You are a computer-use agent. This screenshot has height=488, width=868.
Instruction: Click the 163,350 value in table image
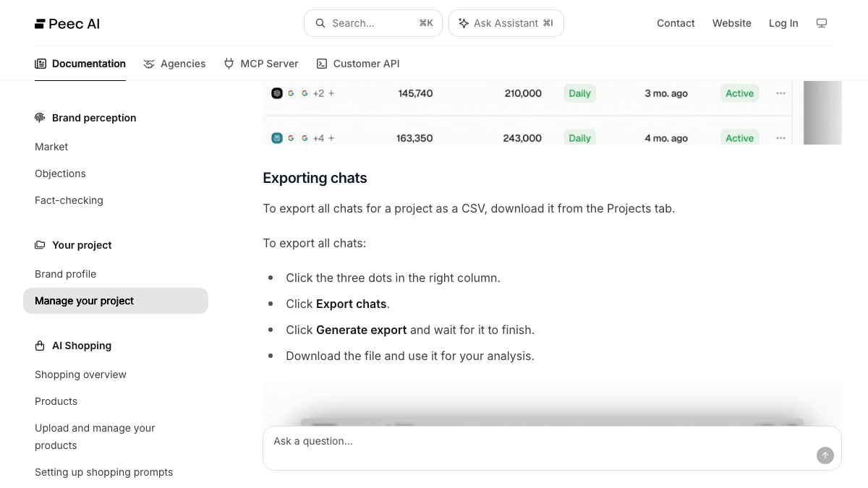click(x=414, y=138)
